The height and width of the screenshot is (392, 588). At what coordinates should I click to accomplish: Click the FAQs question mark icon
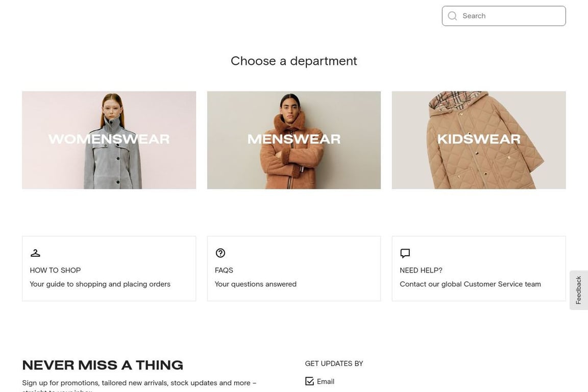[220, 253]
